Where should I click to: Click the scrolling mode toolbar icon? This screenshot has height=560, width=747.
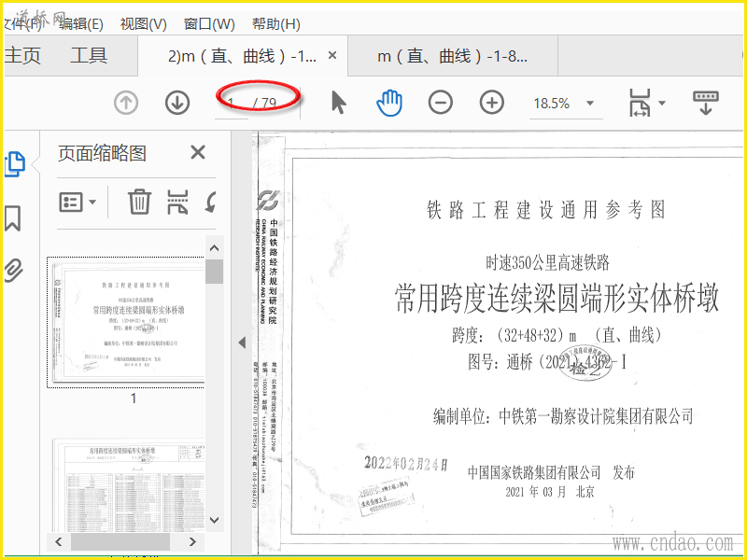click(x=706, y=103)
